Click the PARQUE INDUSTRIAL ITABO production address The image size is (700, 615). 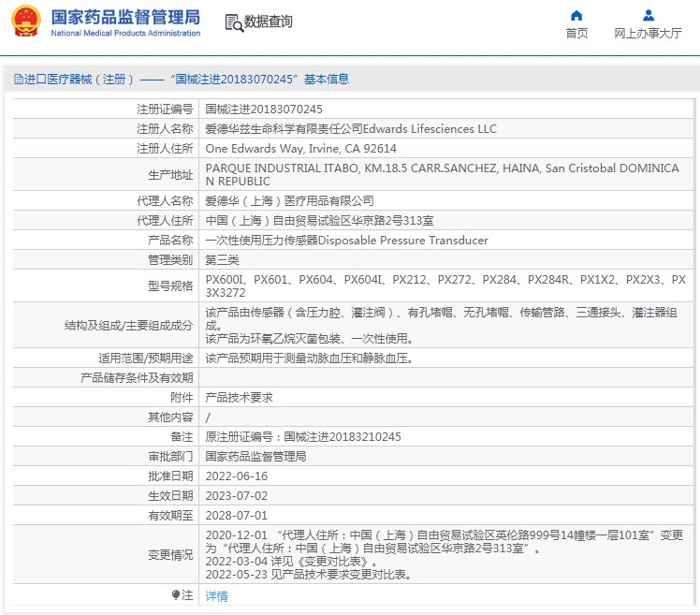pos(442,175)
